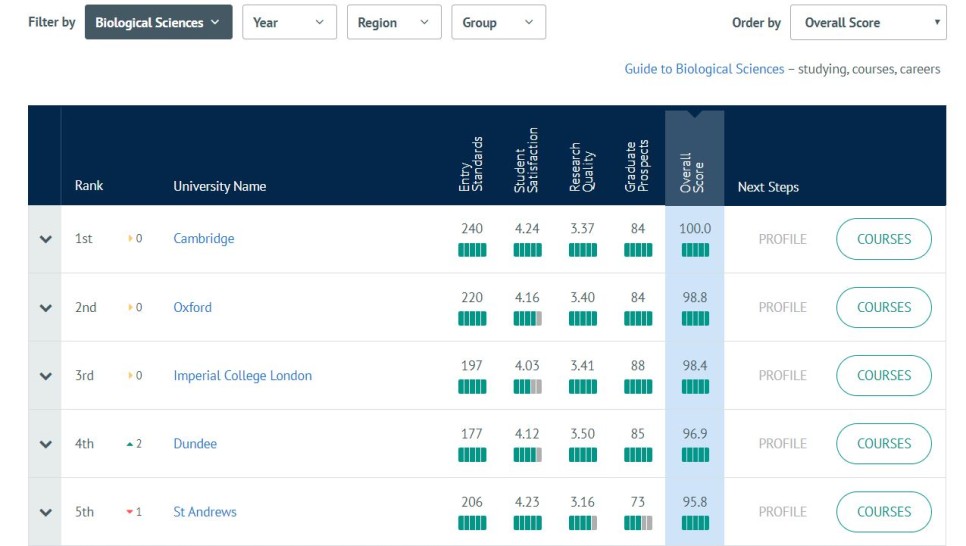
Task: Sort by Graduate Prospects column header
Action: click(636, 165)
